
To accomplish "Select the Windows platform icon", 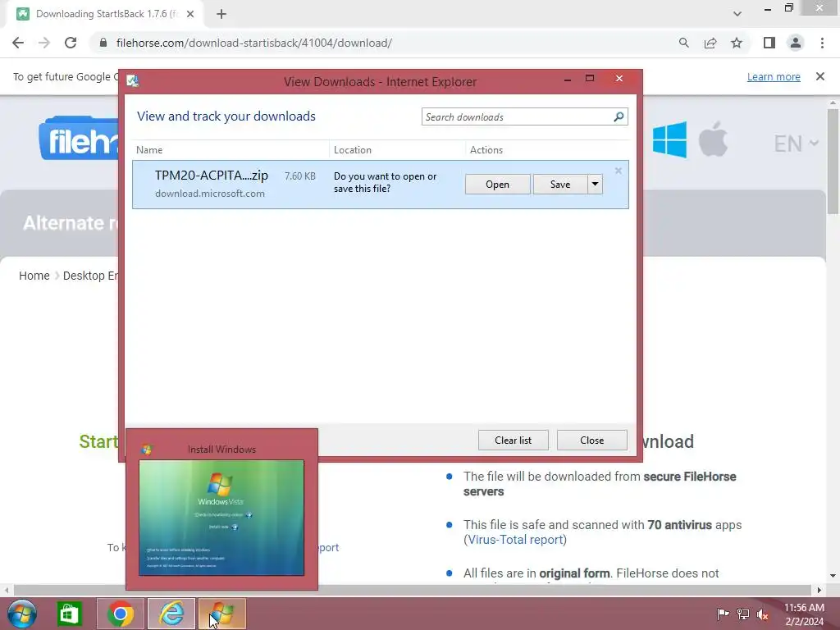I will click(x=669, y=139).
